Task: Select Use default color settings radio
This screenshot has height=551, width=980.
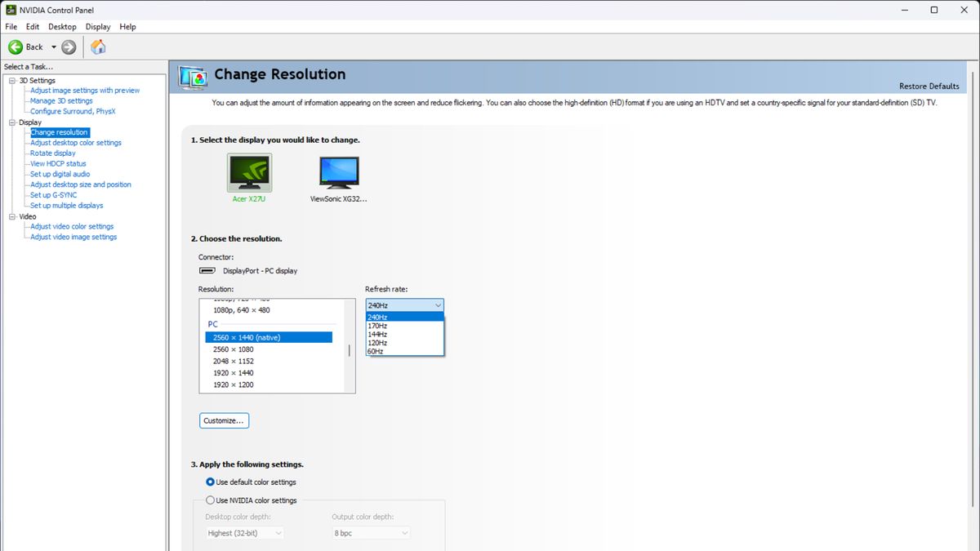Action: pyautogui.click(x=211, y=482)
